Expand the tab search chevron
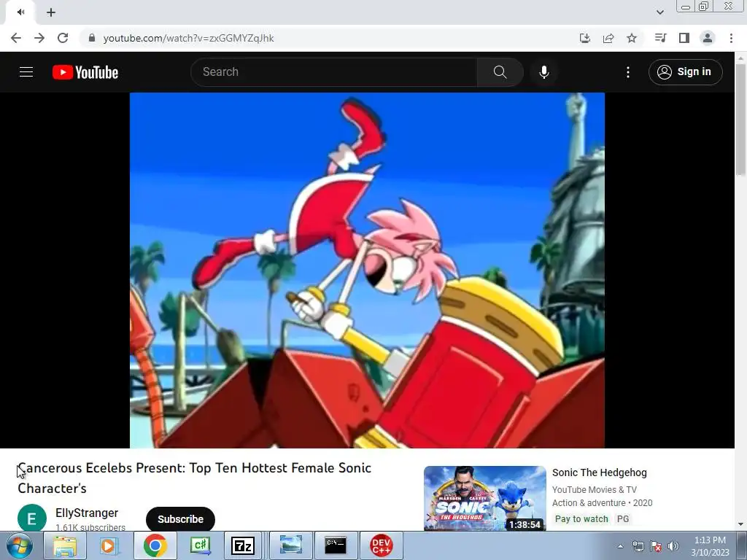The image size is (747, 560). pos(659,12)
